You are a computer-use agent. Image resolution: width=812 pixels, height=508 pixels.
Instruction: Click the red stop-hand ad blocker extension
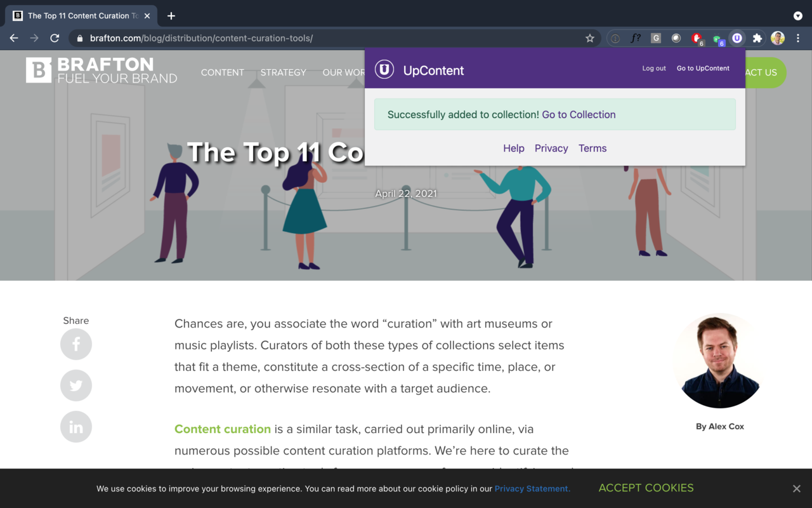click(697, 38)
